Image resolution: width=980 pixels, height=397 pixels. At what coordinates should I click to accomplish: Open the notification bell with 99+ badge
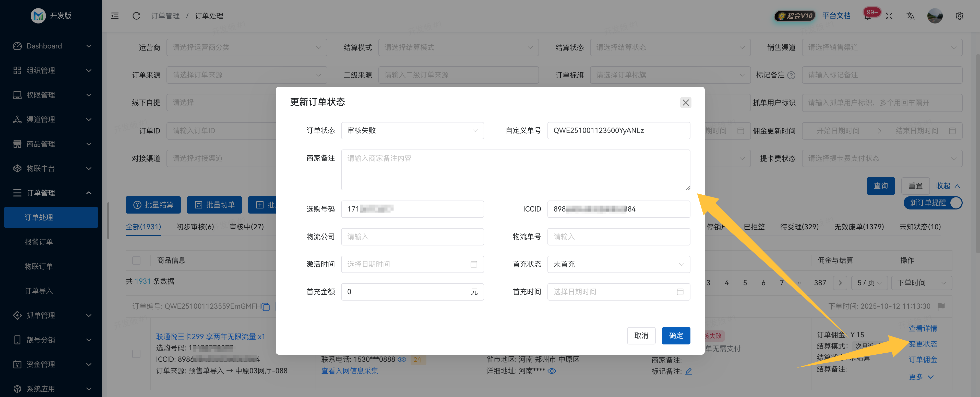pos(868,16)
